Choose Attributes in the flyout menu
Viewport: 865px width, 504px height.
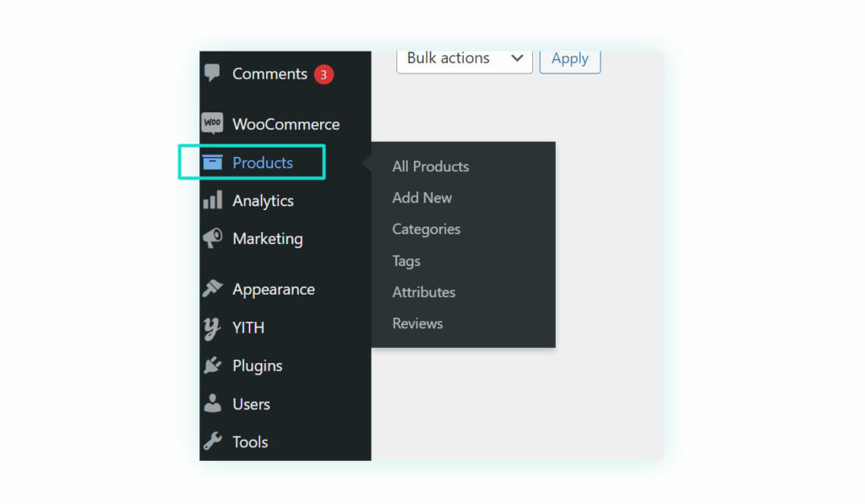[x=424, y=292]
